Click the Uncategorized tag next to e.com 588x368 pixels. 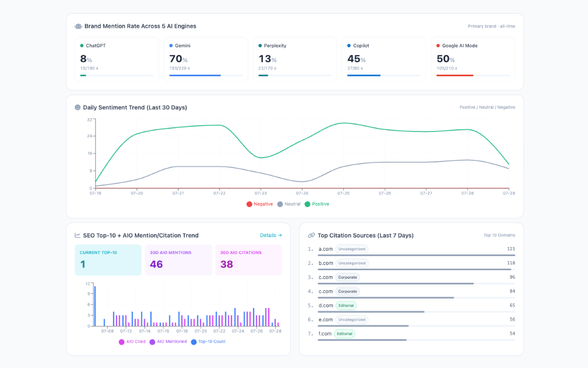click(x=352, y=320)
